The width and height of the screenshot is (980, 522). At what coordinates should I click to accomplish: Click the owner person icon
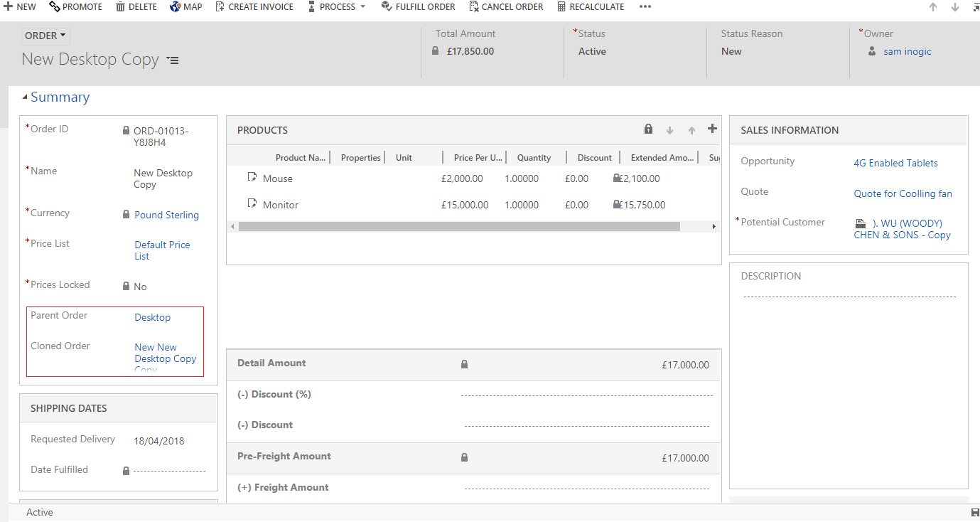pyautogui.click(x=872, y=51)
